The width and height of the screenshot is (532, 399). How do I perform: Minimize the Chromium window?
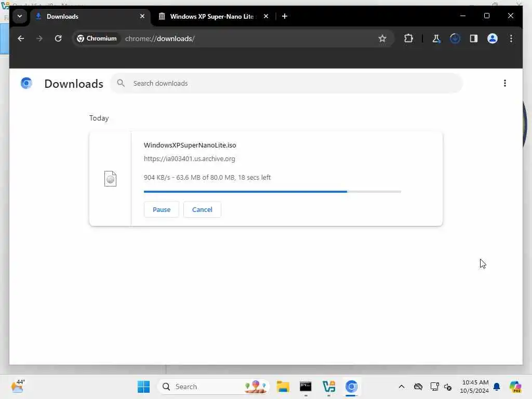(463, 16)
